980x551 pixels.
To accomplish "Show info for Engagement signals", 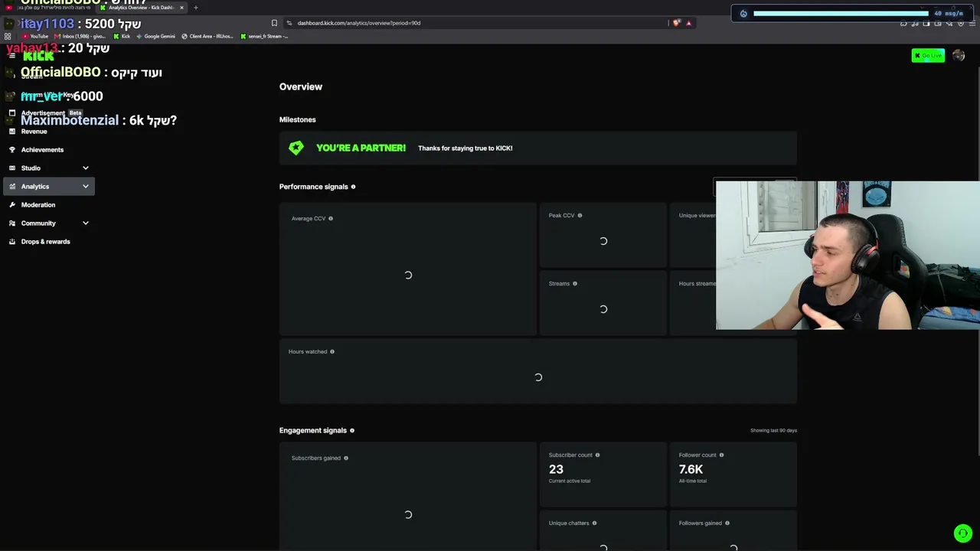I will point(352,431).
